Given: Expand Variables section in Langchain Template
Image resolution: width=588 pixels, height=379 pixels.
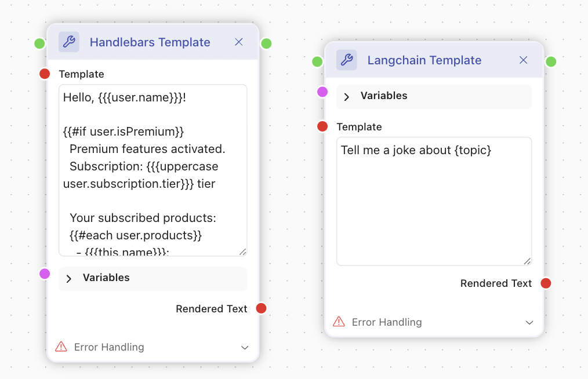Looking at the screenshot, I should (x=347, y=96).
